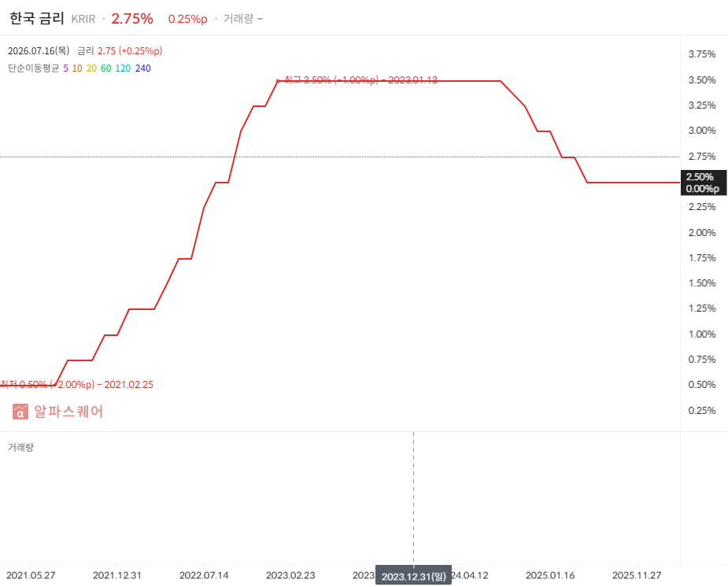728x587 pixels.
Task: Enable the 60-period moving average
Action: pos(106,68)
